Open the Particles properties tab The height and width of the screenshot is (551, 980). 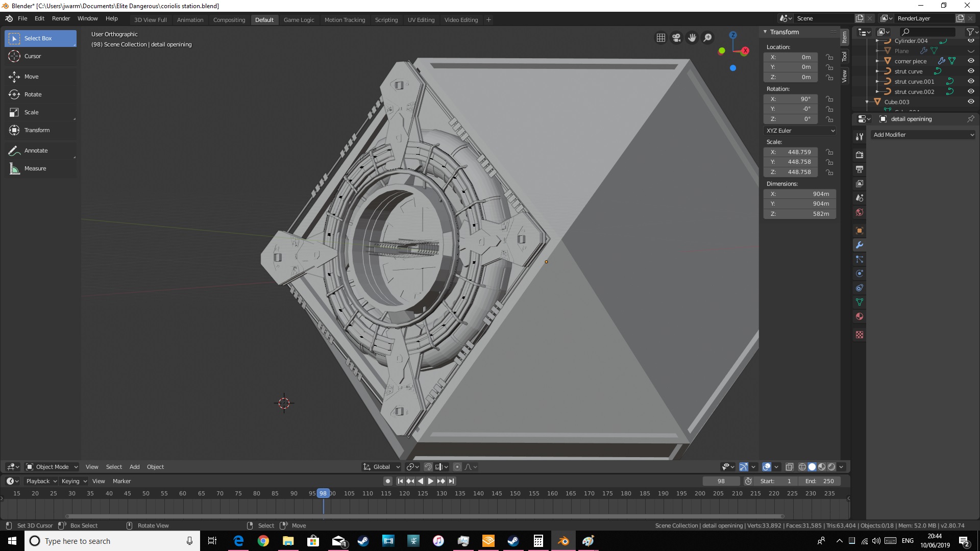click(860, 259)
